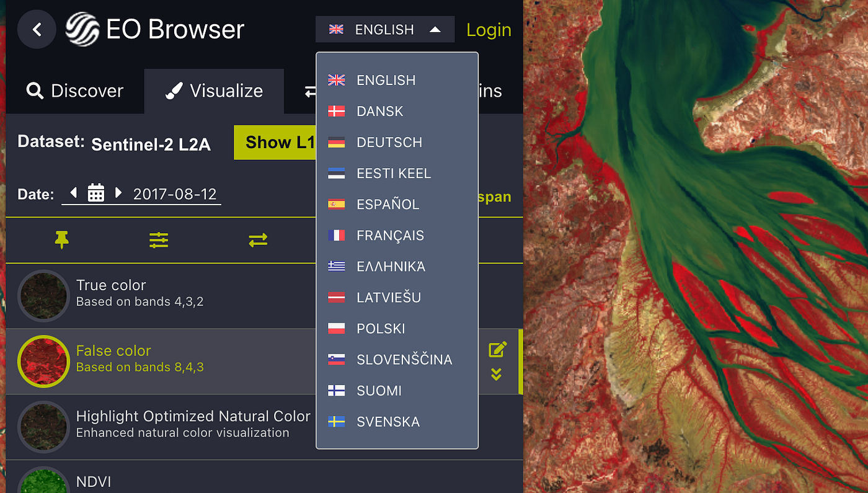Switch to the Discover tab
868x493 pixels.
(x=75, y=91)
